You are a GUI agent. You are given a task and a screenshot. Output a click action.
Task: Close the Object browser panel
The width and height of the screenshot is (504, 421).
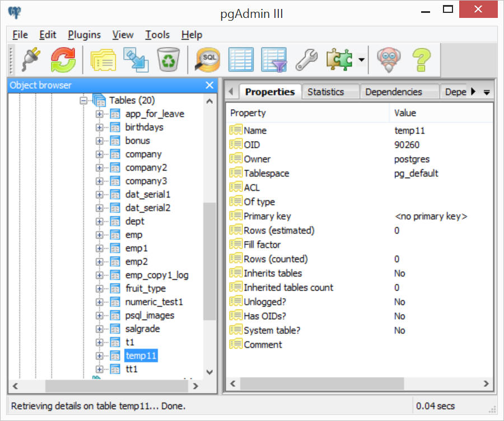(x=209, y=85)
